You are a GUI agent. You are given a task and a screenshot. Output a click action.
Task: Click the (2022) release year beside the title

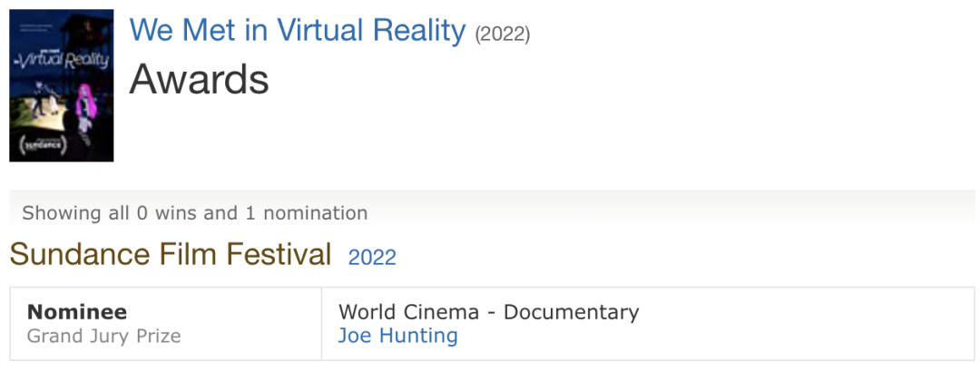pos(503,34)
